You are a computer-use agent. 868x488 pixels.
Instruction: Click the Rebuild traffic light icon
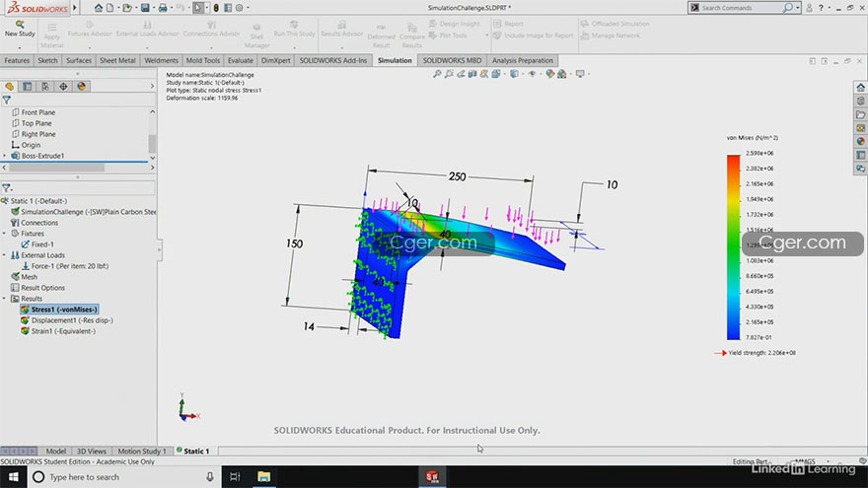216,8
